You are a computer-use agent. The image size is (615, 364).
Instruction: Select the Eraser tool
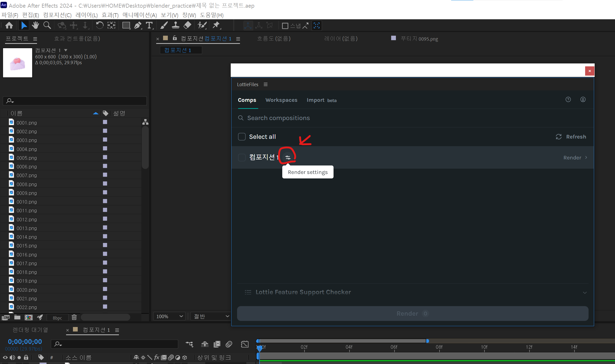pos(187,25)
